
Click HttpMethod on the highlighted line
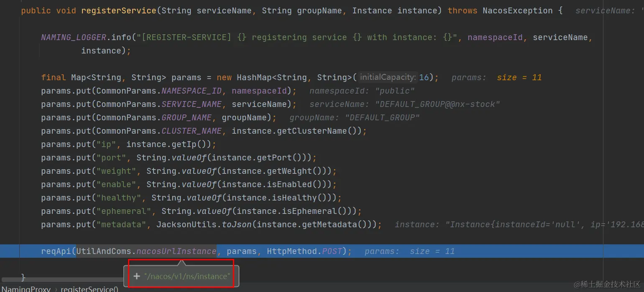click(292, 251)
